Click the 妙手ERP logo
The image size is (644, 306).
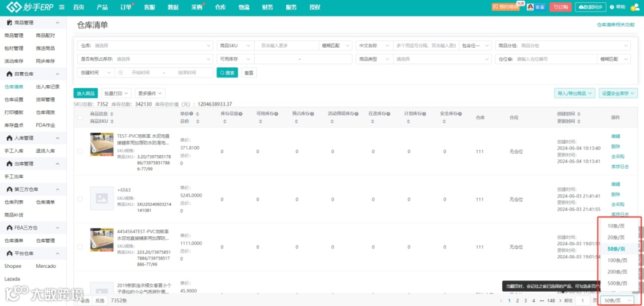(30, 7)
